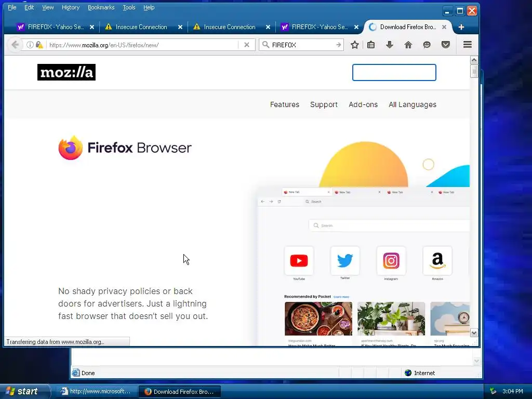Image resolution: width=532 pixels, height=399 pixels.
Task: Open the History menu
Action: [71, 7]
